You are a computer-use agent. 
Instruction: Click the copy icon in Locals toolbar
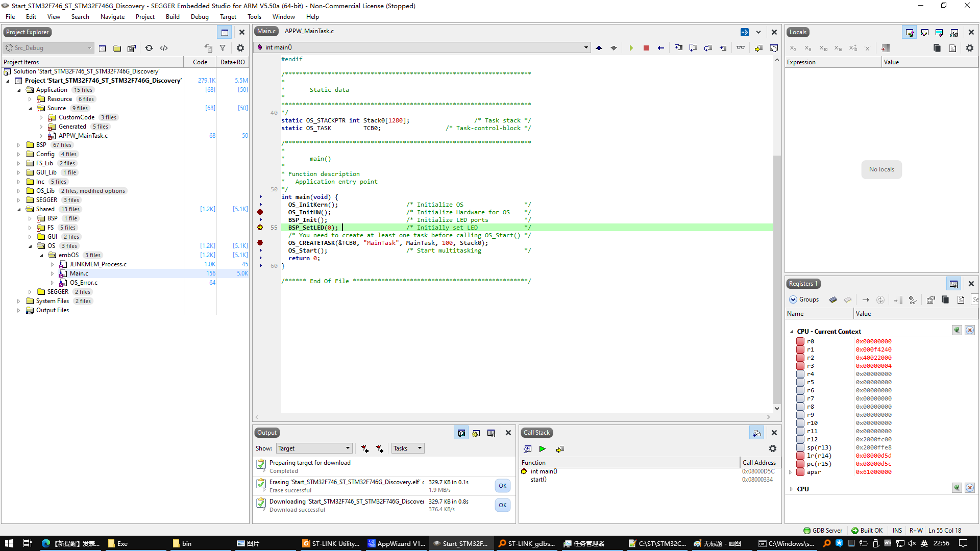937,48
